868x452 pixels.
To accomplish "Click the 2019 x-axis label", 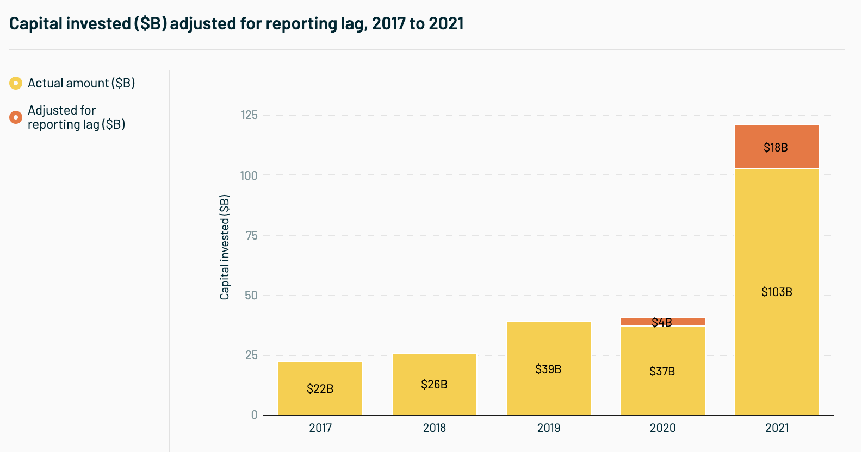I will (549, 428).
